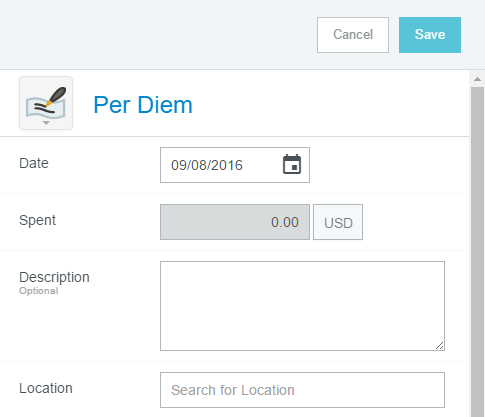
Task: Click the Optional hint under Description
Action: click(x=39, y=291)
